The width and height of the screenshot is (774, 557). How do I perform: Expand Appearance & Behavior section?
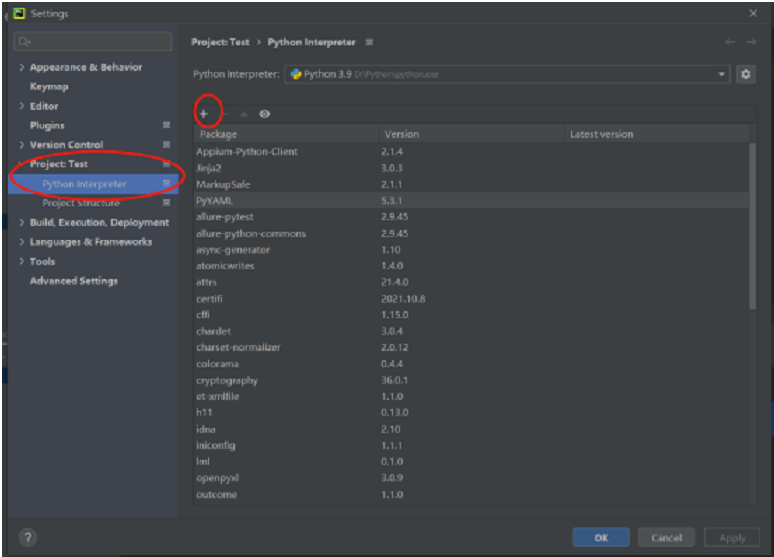[x=21, y=67]
